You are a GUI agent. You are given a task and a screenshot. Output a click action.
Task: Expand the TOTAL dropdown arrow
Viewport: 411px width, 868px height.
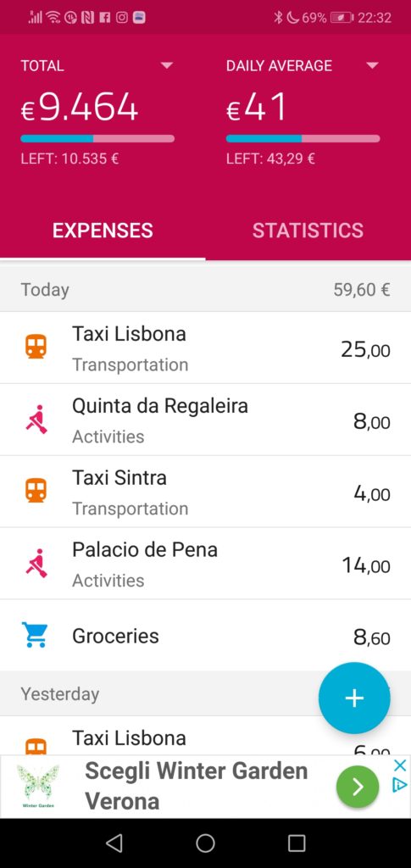(x=166, y=66)
